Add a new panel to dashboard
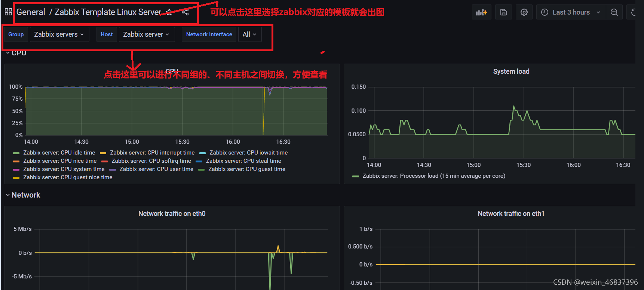Viewport: 644px width, 290px height. 481,12
